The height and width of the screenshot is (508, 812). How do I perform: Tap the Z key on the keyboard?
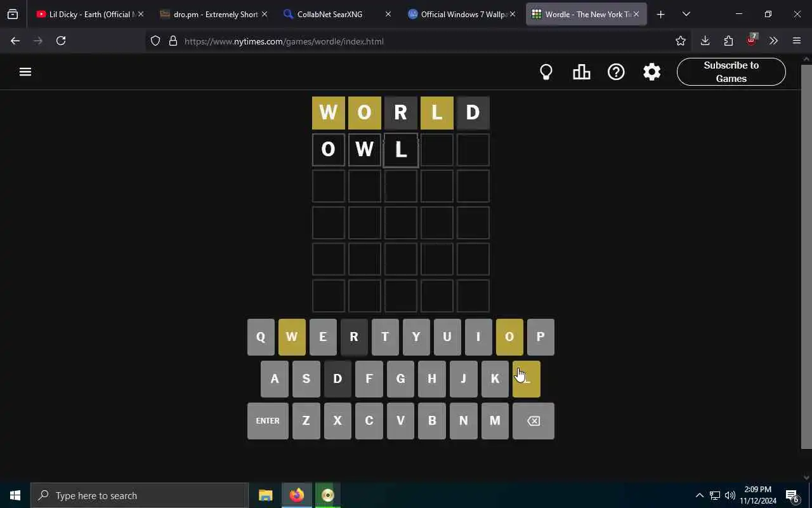pyautogui.click(x=306, y=421)
